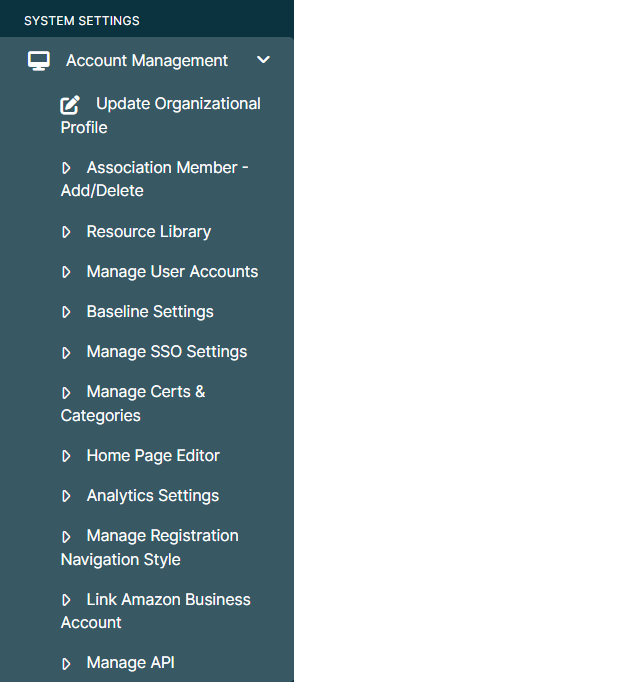619x682 pixels.
Task: Open Association Member - Add/Delete
Action: (154, 179)
